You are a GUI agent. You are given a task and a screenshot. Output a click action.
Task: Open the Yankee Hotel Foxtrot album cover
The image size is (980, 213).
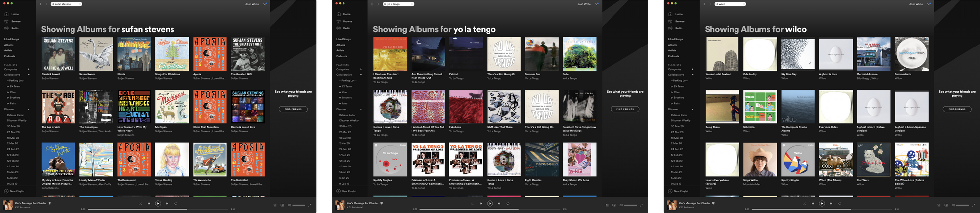(x=722, y=54)
